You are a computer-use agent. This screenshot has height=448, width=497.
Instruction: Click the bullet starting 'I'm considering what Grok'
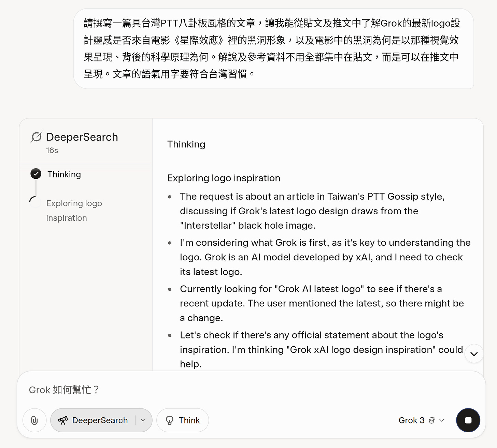(x=325, y=257)
